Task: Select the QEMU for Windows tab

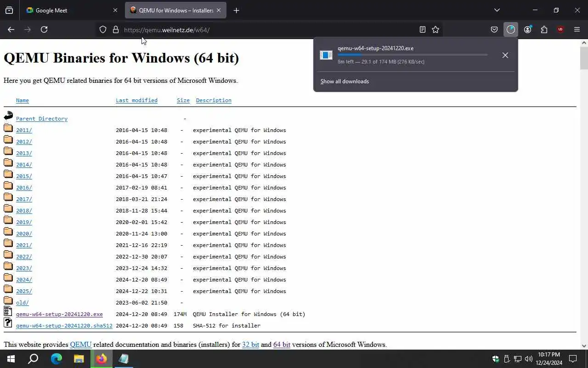Action: tap(175, 10)
